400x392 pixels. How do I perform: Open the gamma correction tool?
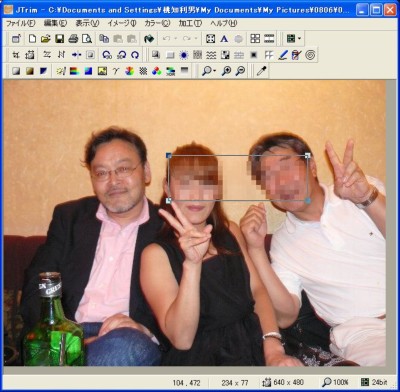click(x=115, y=71)
